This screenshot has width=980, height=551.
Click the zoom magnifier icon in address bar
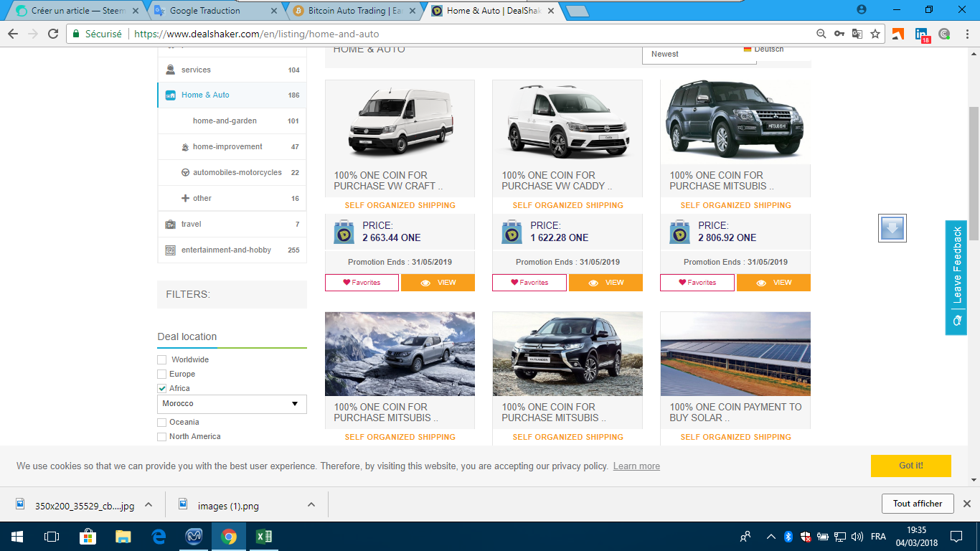(821, 34)
